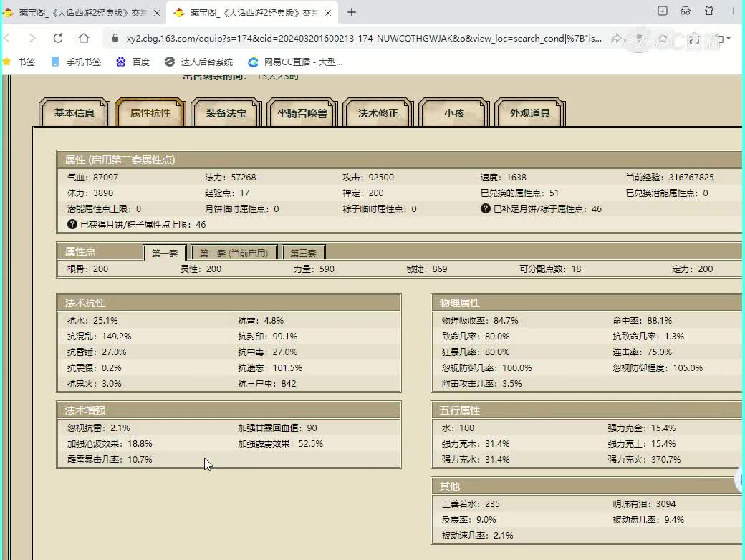This screenshot has height=560, width=745.
Task: Close the active 藏宝阁 browser tab
Action: (328, 13)
